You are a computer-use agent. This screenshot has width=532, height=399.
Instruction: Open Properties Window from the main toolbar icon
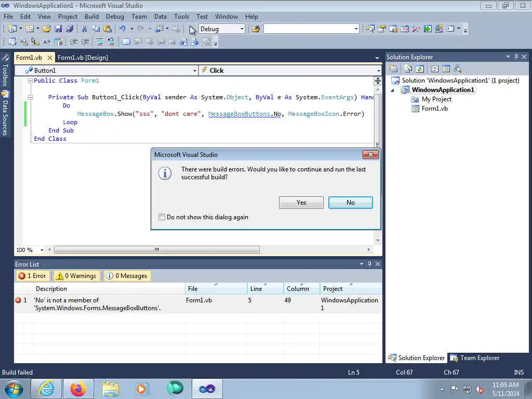pyautogui.click(x=382, y=29)
